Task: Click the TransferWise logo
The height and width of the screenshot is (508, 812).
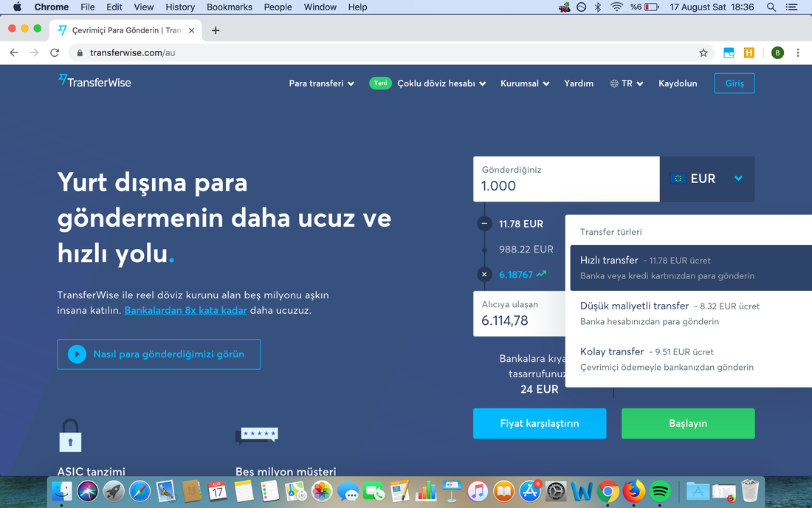Action: [x=94, y=82]
